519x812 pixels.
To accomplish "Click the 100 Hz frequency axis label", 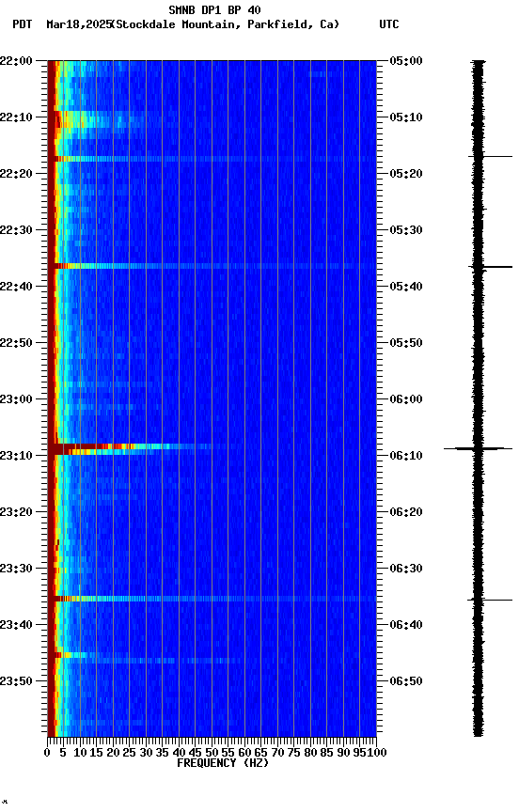I will click(x=378, y=753).
